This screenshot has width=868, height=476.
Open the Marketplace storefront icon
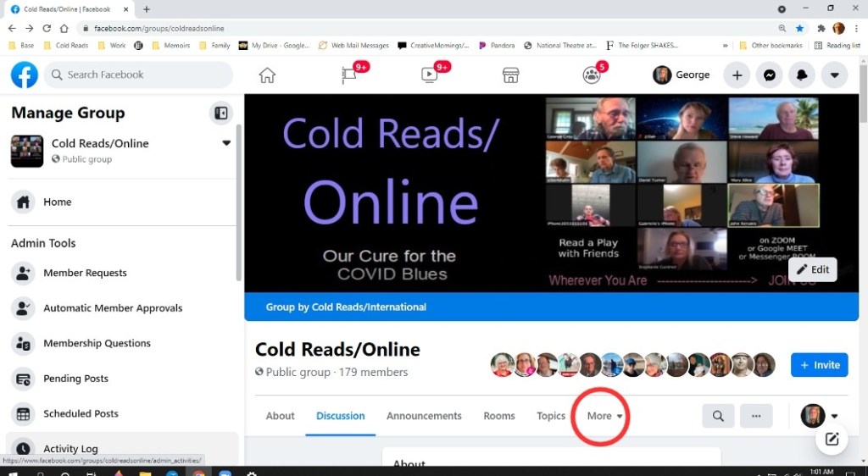coord(510,75)
